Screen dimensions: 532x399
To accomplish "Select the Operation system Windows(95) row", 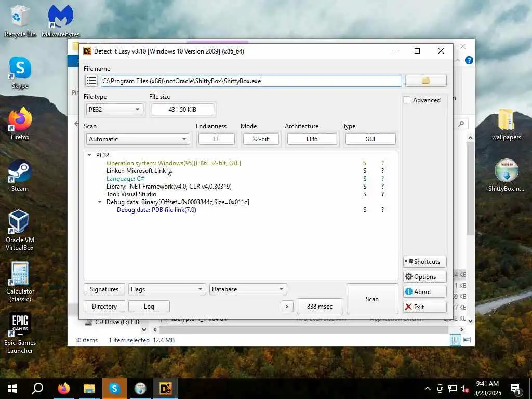I will pyautogui.click(x=174, y=163).
